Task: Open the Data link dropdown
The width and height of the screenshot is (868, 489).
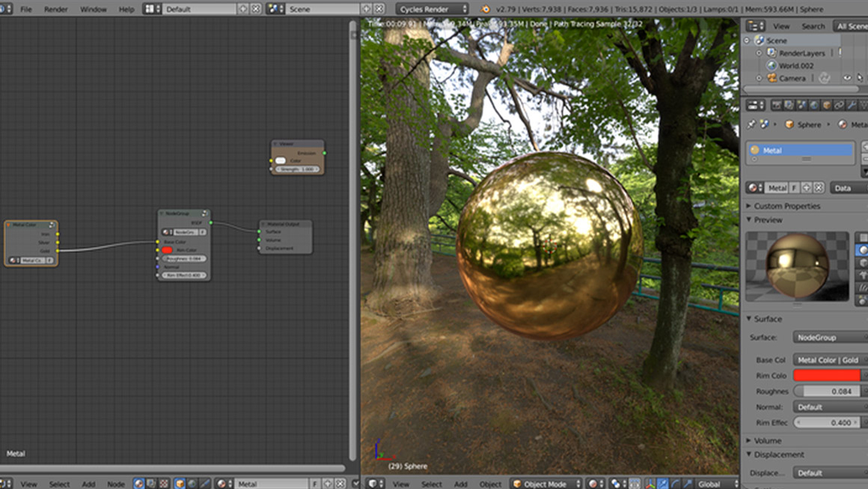Action: (x=849, y=188)
